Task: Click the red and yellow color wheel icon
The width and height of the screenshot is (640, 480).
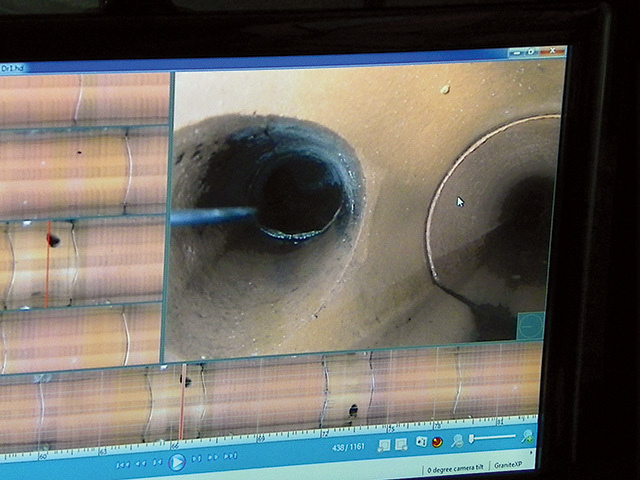Action: 438,441
